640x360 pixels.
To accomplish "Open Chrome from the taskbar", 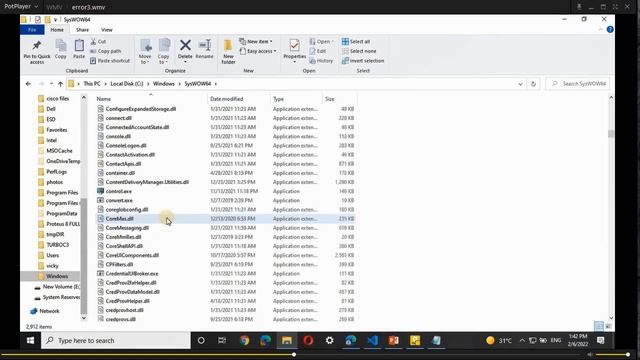I will point(244,340).
